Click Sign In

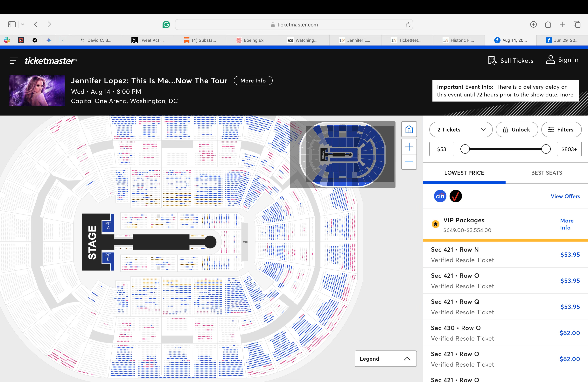(562, 60)
